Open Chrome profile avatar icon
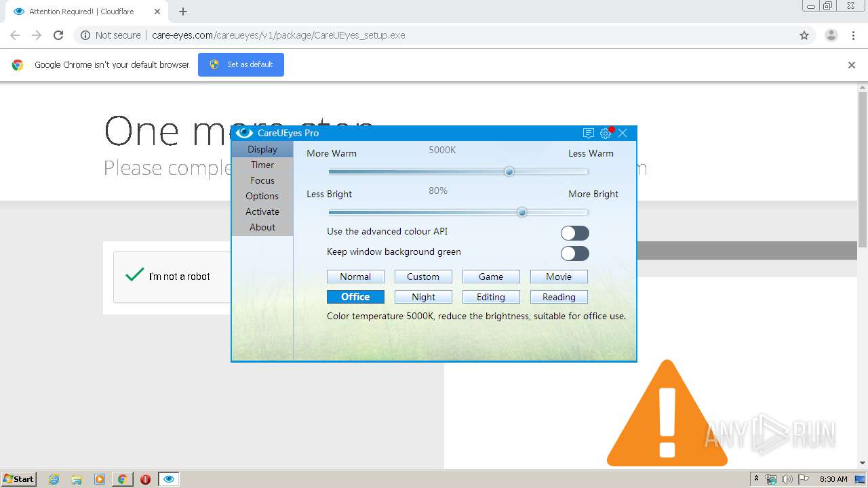 (831, 35)
